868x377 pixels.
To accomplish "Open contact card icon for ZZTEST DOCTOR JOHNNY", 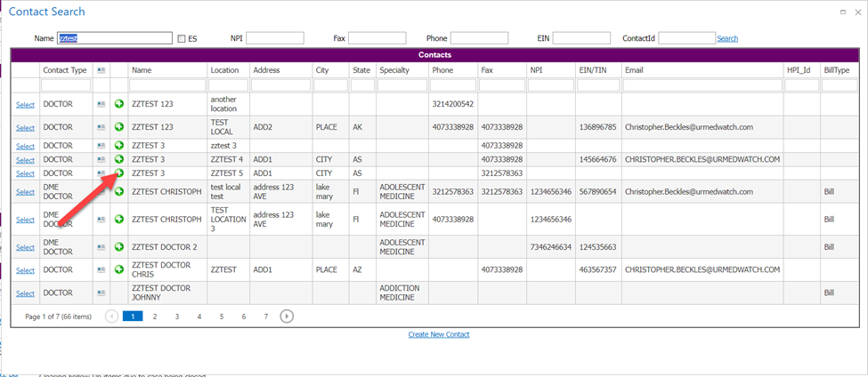I will (x=101, y=293).
